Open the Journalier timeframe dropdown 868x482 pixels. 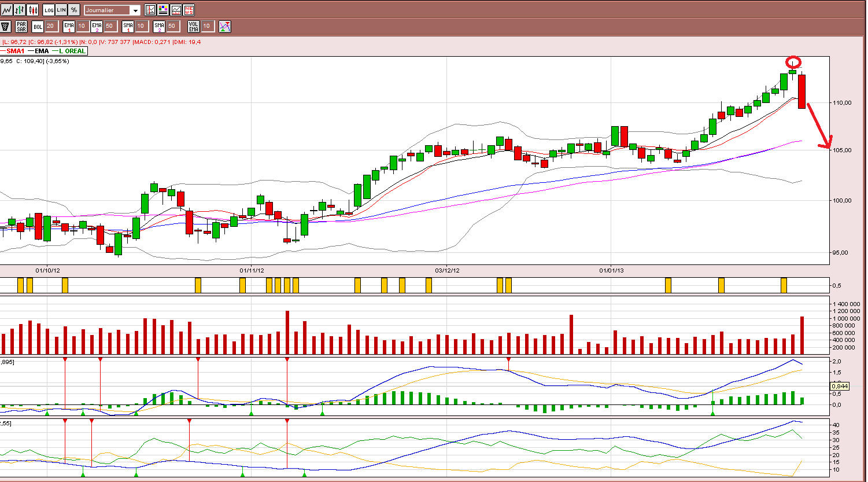(112, 10)
